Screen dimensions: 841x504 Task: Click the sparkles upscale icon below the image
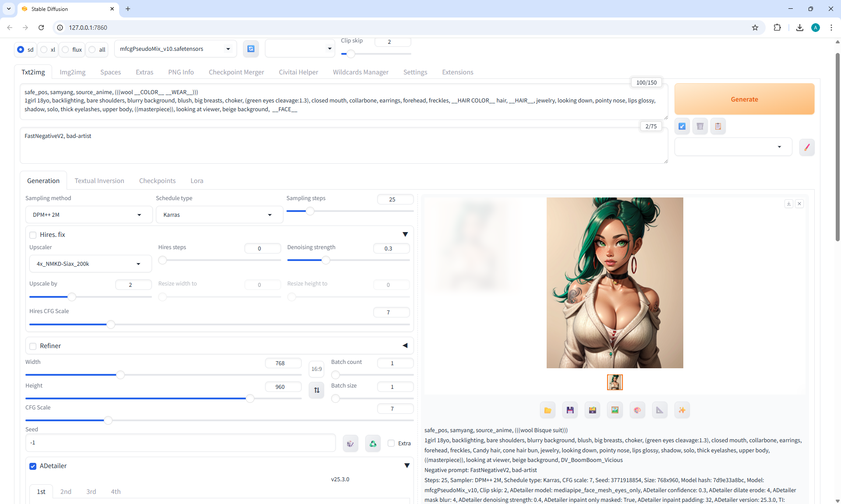(682, 410)
